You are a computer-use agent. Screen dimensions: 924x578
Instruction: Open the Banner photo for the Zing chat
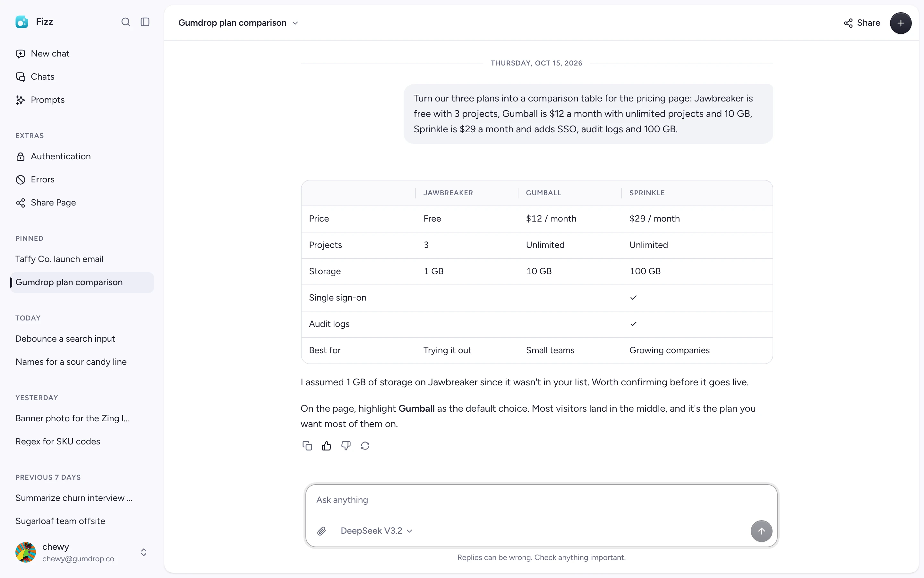(82, 418)
